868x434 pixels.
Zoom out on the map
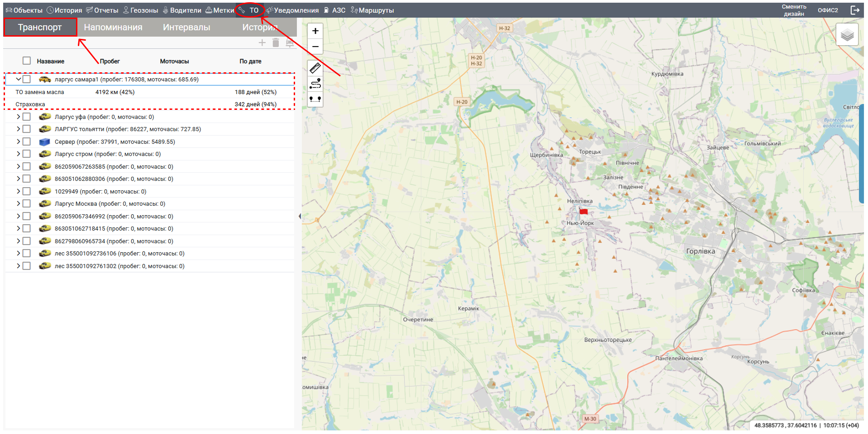[315, 47]
